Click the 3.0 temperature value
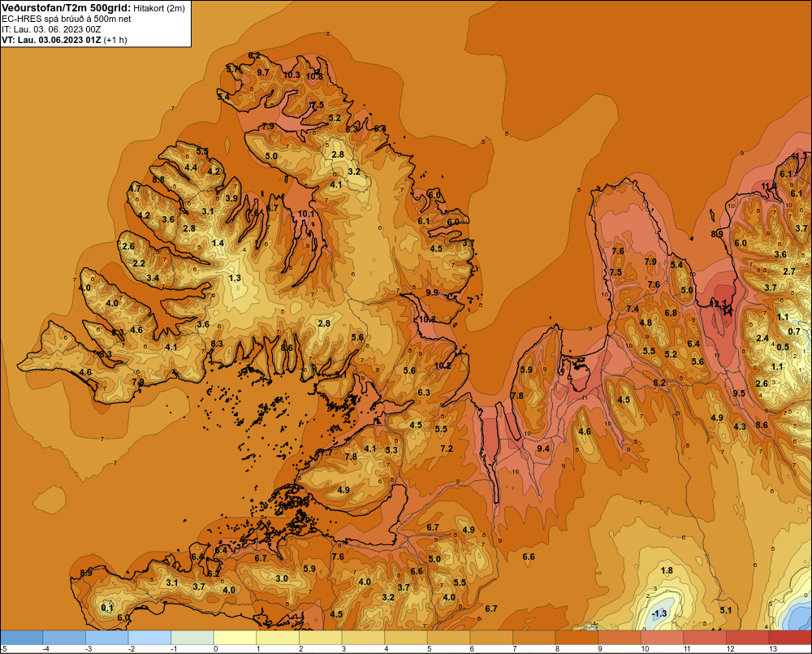This screenshot has width=812, height=654. [x=282, y=579]
